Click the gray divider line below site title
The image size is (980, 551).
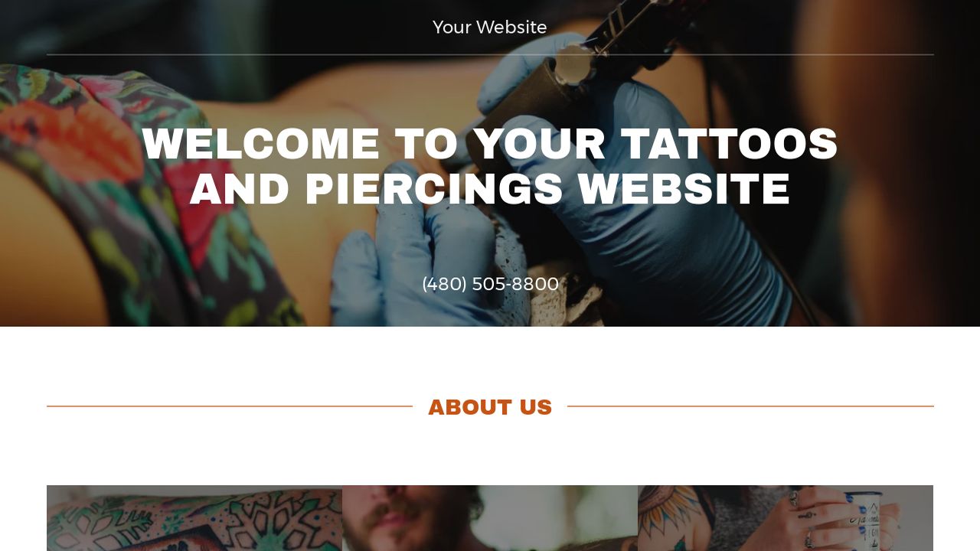490,54
